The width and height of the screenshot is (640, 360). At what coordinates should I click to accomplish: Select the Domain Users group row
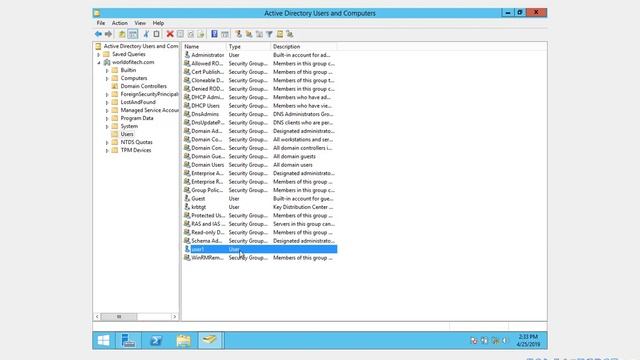260,165
